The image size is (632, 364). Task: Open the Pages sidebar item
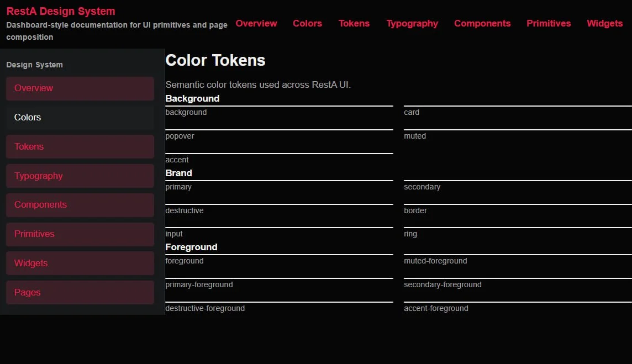tap(80, 293)
